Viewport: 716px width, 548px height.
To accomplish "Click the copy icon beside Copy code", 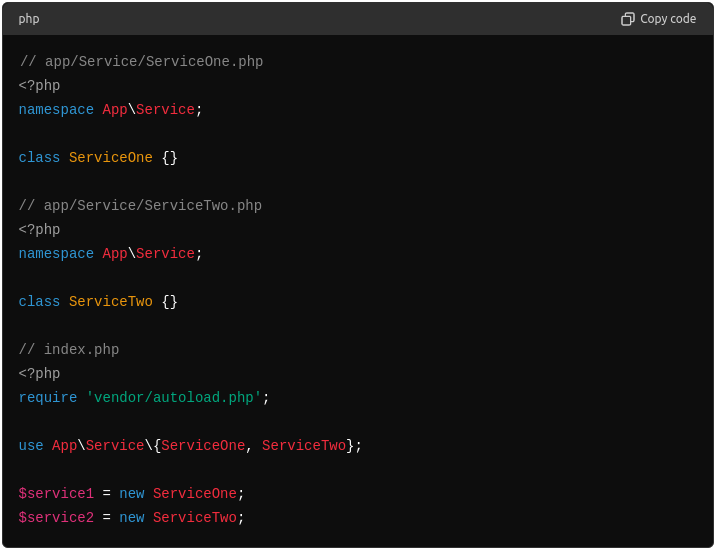I will click(628, 19).
